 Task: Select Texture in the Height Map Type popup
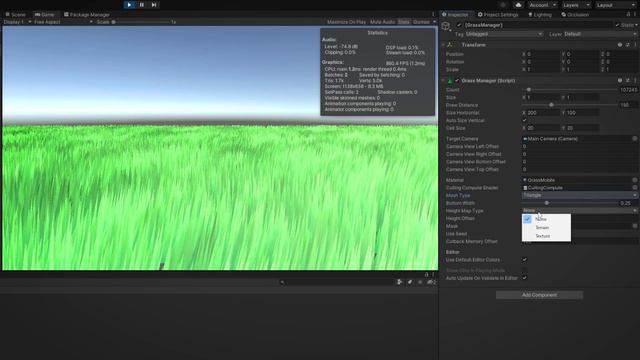(x=546, y=236)
